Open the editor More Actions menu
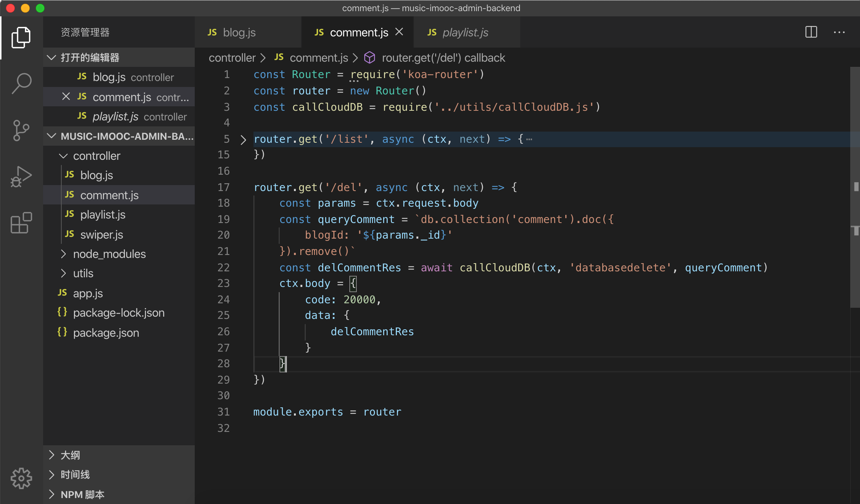The height and width of the screenshot is (504, 860). coord(839,32)
